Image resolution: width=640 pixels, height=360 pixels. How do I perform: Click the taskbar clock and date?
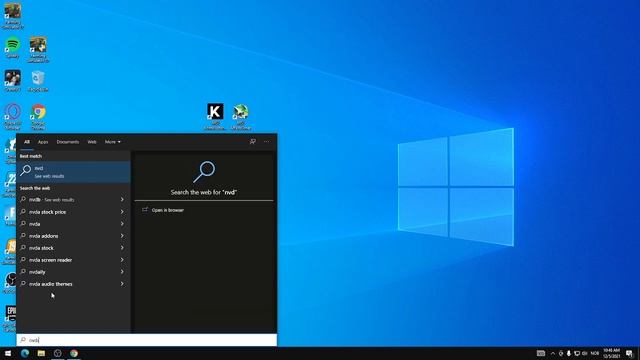point(611,353)
